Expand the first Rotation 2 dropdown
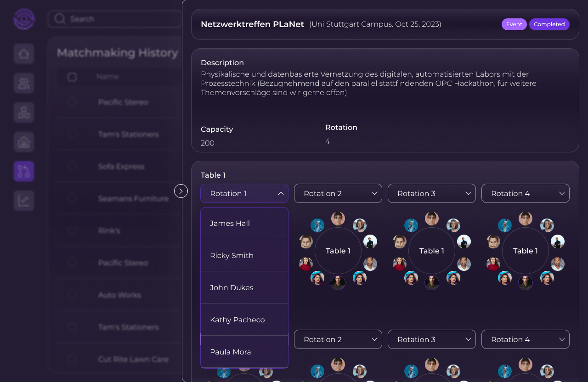Image resolution: width=588 pixels, height=382 pixels. click(x=338, y=193)
